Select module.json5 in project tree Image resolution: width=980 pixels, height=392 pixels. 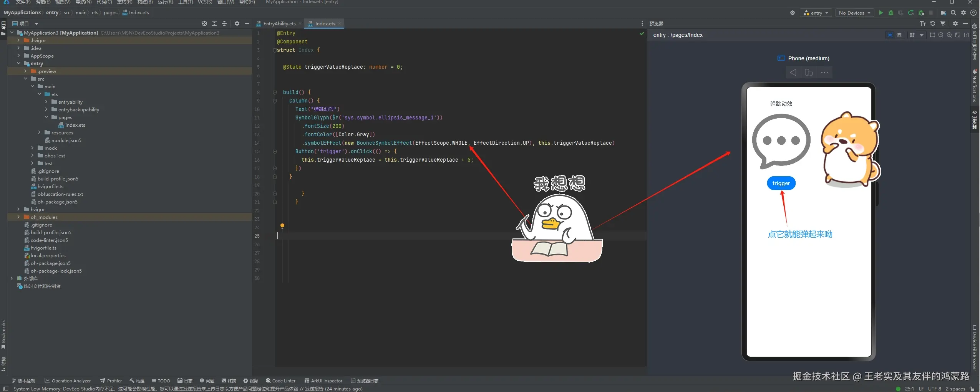pos(64,140)
